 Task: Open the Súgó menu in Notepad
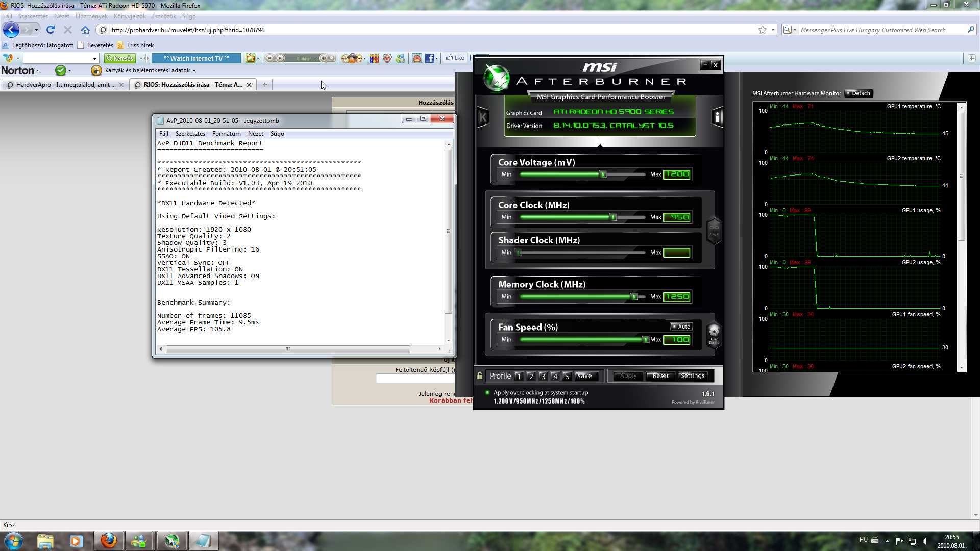click(277, 134)
